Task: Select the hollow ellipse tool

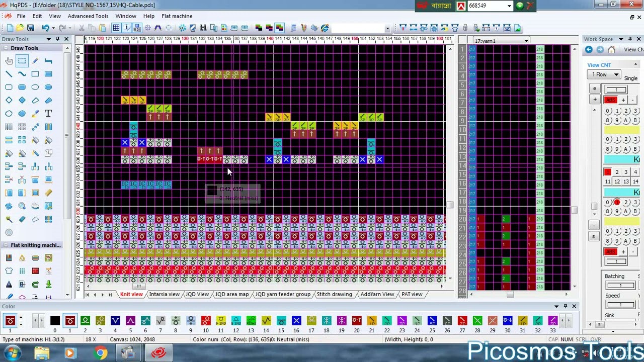Action: point(35,87)
